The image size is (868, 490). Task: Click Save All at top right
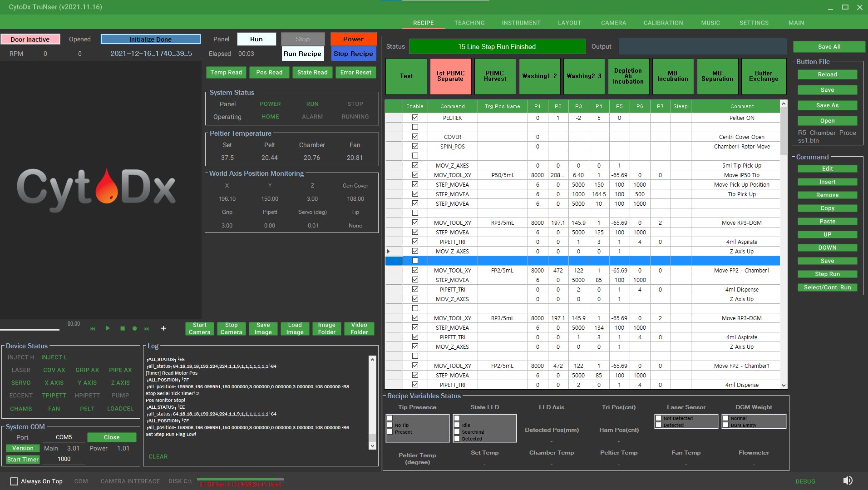tap(829, 47)
